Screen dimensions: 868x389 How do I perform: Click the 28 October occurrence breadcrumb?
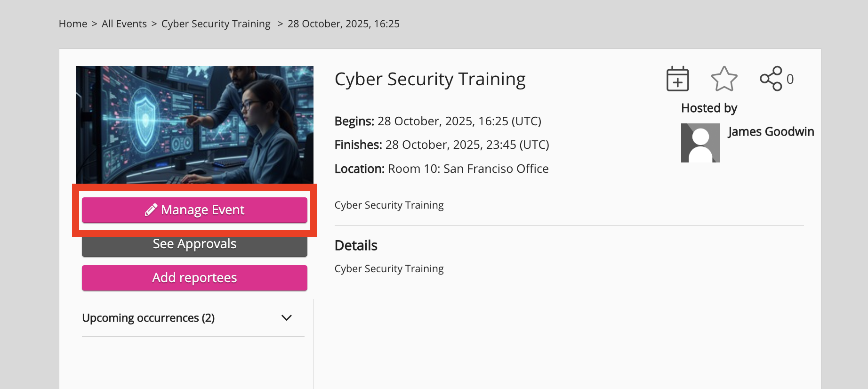coord(343,24)
